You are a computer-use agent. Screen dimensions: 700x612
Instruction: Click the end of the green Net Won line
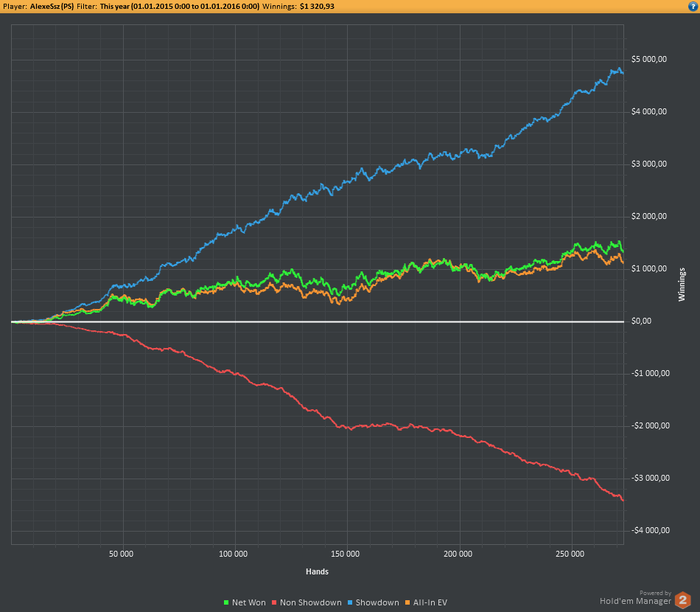pos(623,252)
